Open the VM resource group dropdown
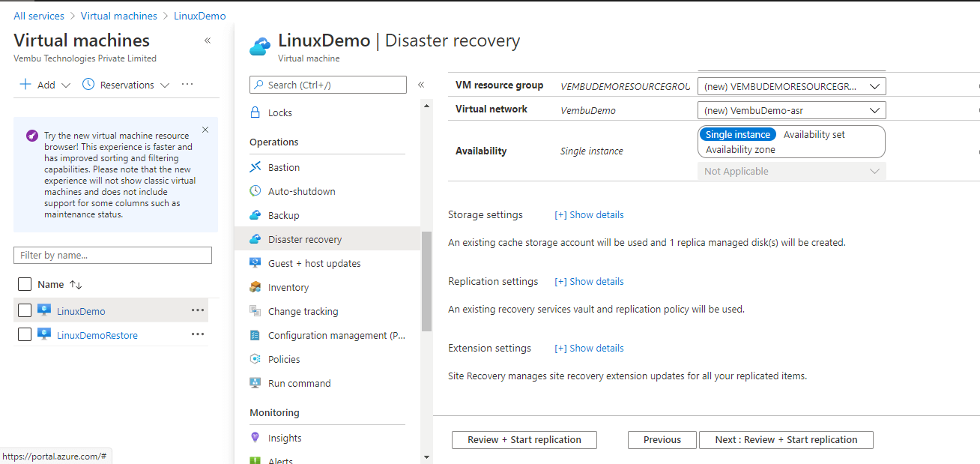This screenshot has width=980, height=464. (792, 86)
